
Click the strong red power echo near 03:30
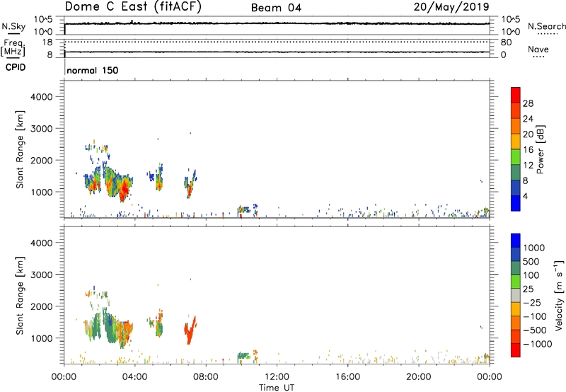click(x=125, y=189)
